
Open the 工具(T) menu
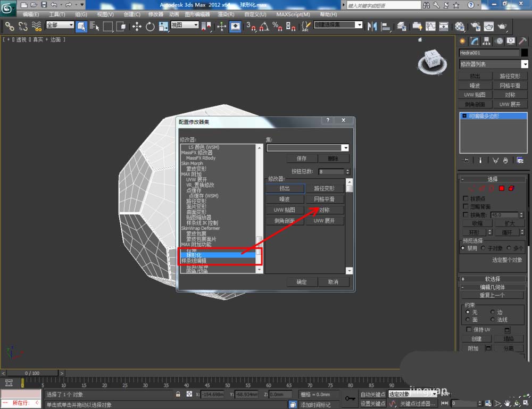pyautogui.click(x=57, y=14)
